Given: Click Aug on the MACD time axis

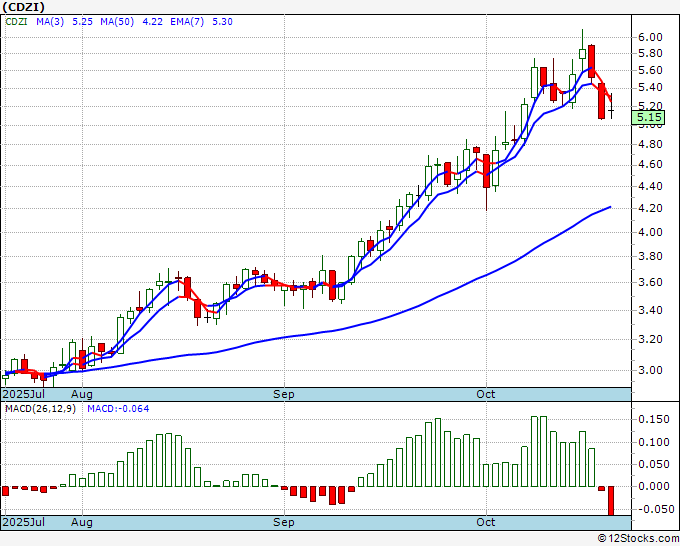Looking at the screenshot, I should [x=82, y=522].
